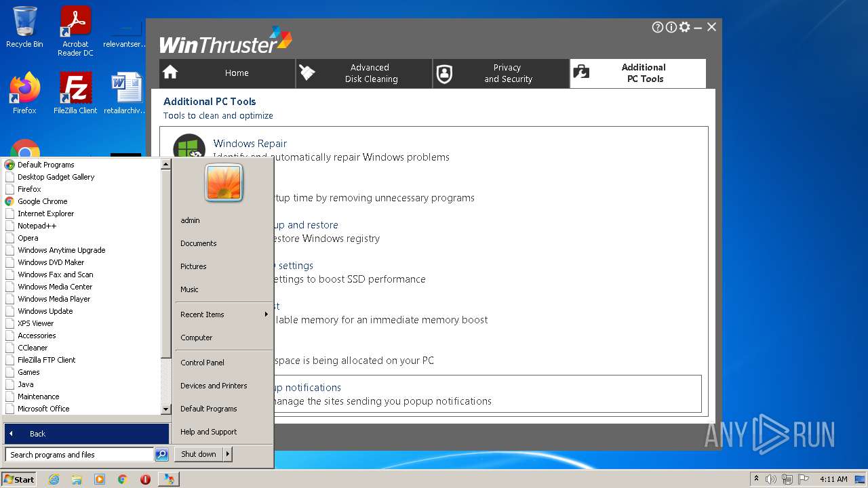Open Windows Media Center entry
The image size is (868, 488).
coord(81,287)
